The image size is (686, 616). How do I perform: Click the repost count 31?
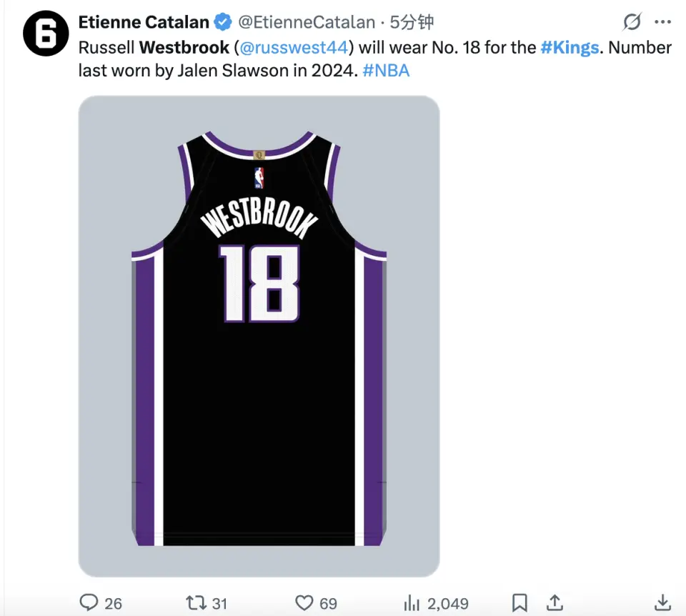pyautogui.click(x=219, y=603)
